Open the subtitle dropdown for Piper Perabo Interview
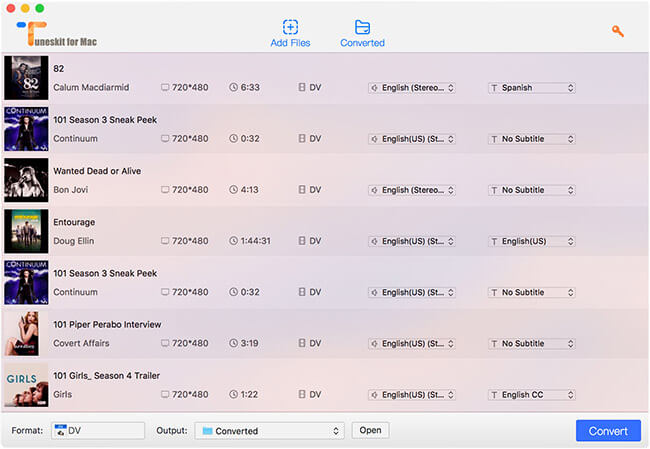Image resolution: width=650 pixels, height=449 pixels. (531, 344)
